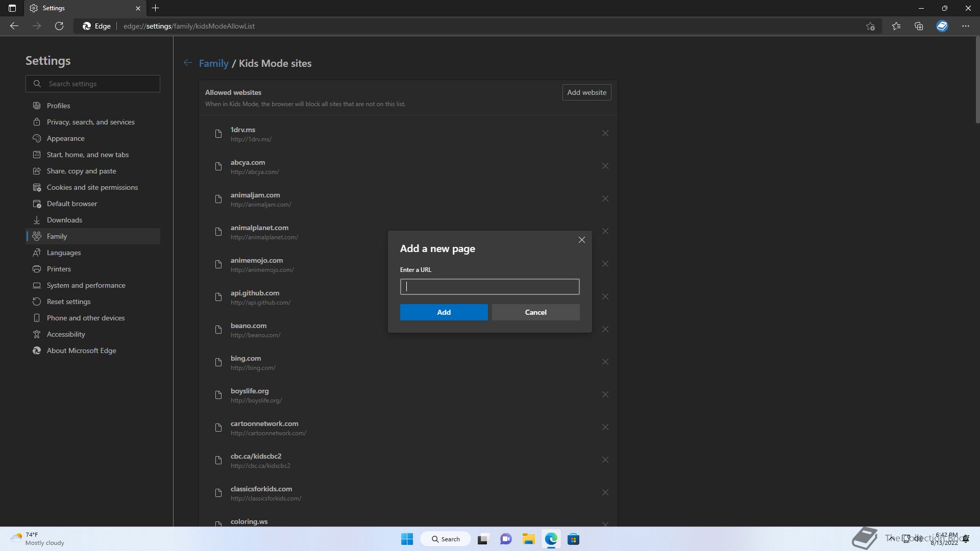This screenshot has height=551, width=980.
Task: Remove boyslife.org from allowed list
Action: pos(605,394)
